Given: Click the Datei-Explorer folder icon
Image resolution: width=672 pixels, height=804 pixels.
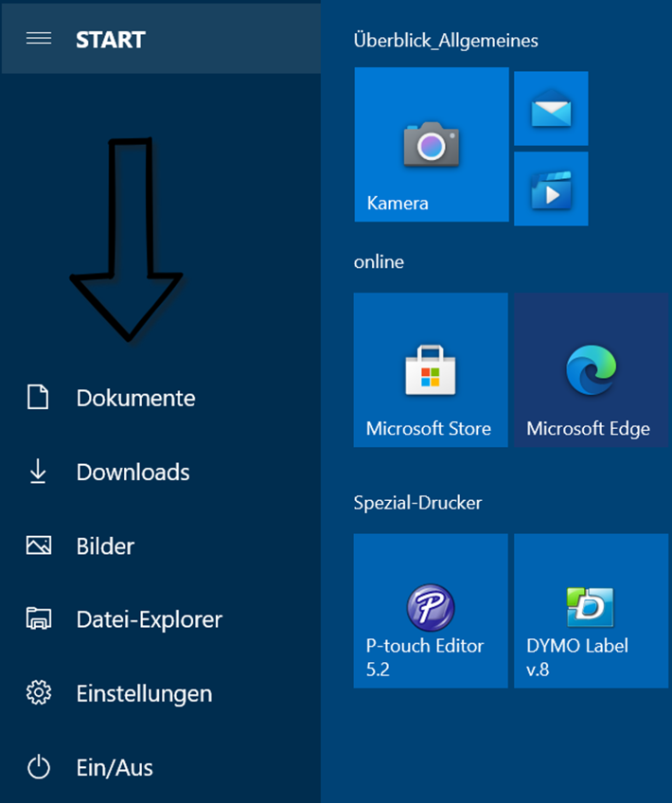Looking at the screenshot, I should [39, 618].
